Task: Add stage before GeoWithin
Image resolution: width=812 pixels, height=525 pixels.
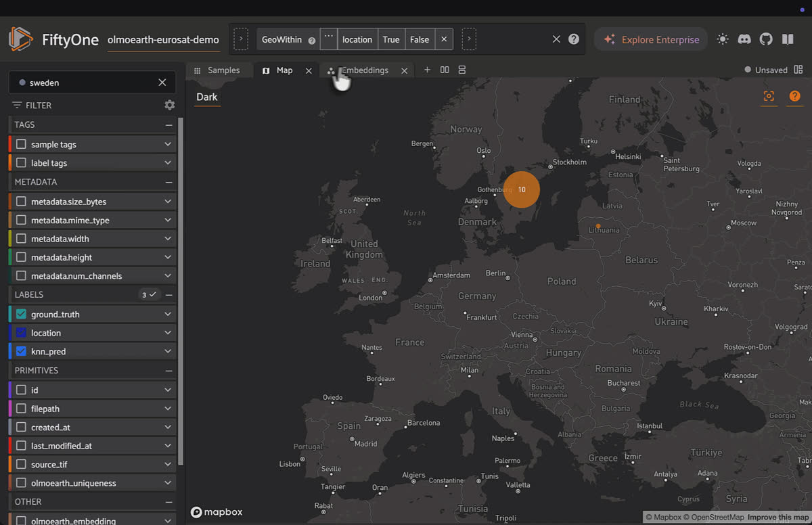Action: tap(240, 39)
